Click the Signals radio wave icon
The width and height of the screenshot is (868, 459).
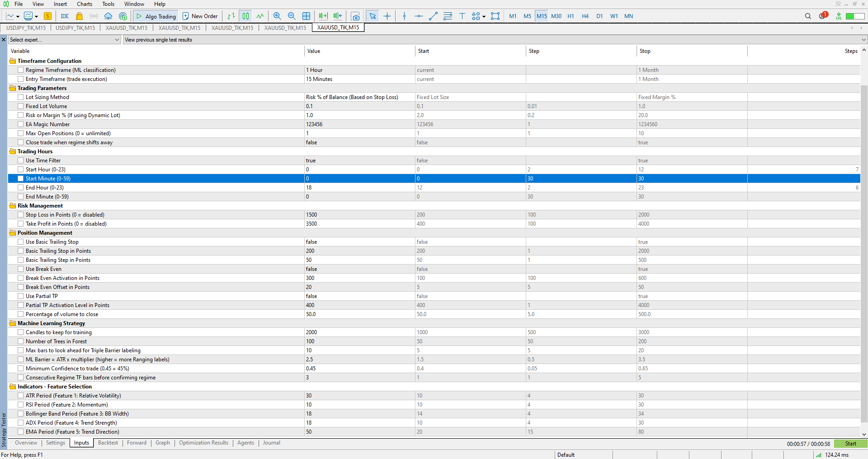pyautogui.click(x=94, y=16)
